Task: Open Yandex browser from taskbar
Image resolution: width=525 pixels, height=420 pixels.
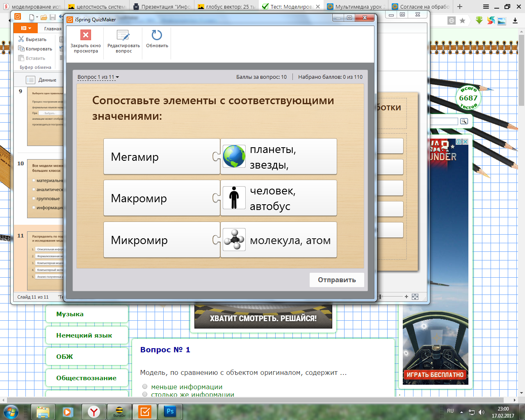Action: coord(94,411)
